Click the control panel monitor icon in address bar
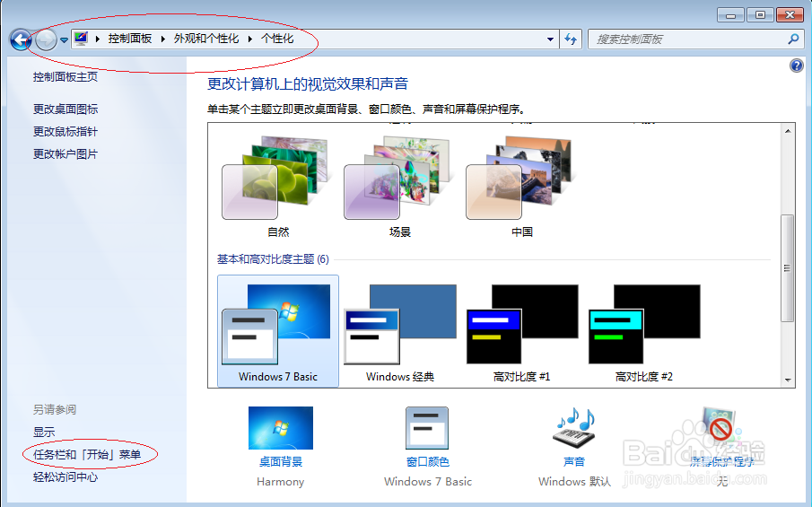This screenshot has height=507, width=812. tap(82, 39)
